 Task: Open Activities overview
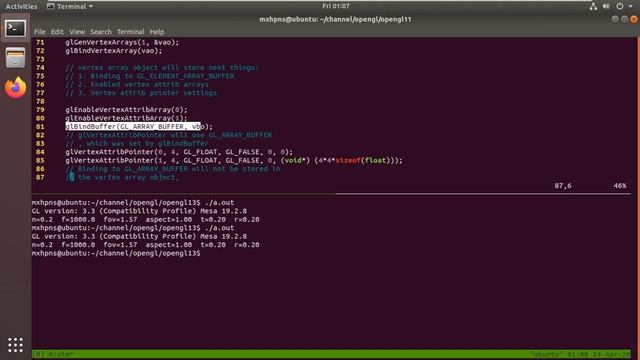click(21, 6)
